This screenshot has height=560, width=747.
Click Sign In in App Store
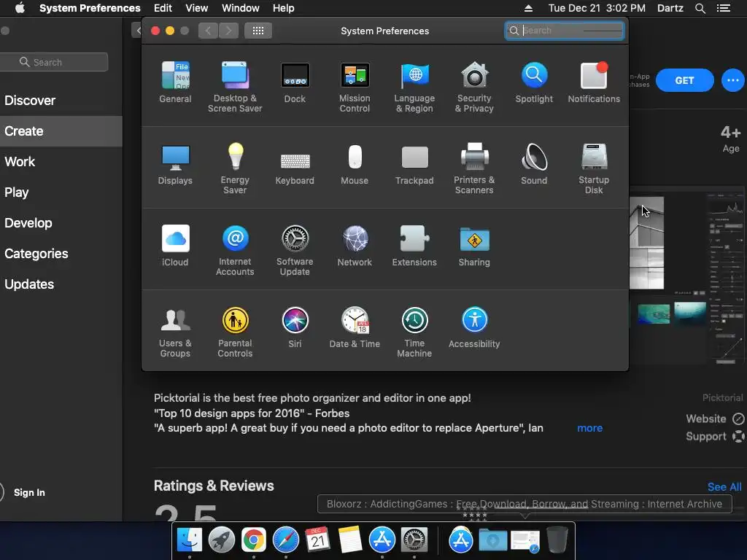29,492
